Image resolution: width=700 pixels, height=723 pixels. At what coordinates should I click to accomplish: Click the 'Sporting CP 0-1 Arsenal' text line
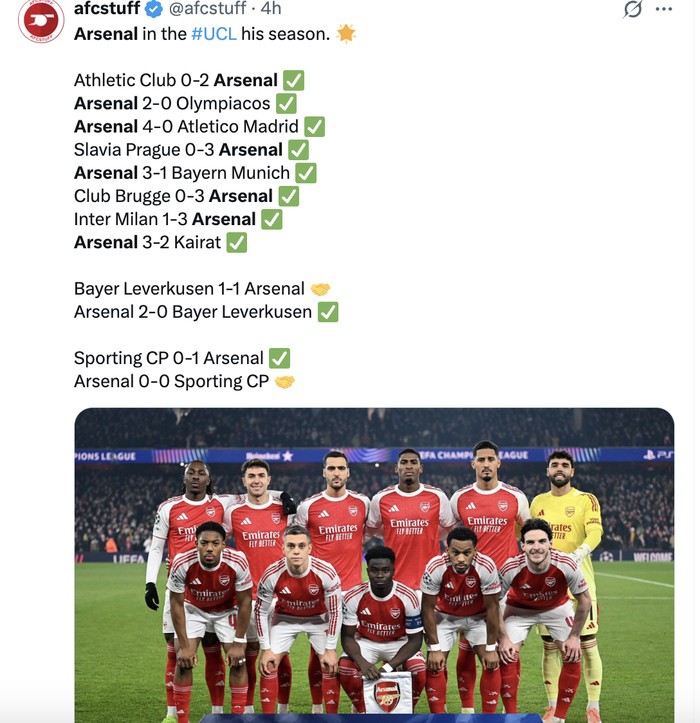(x=168, y=358)
